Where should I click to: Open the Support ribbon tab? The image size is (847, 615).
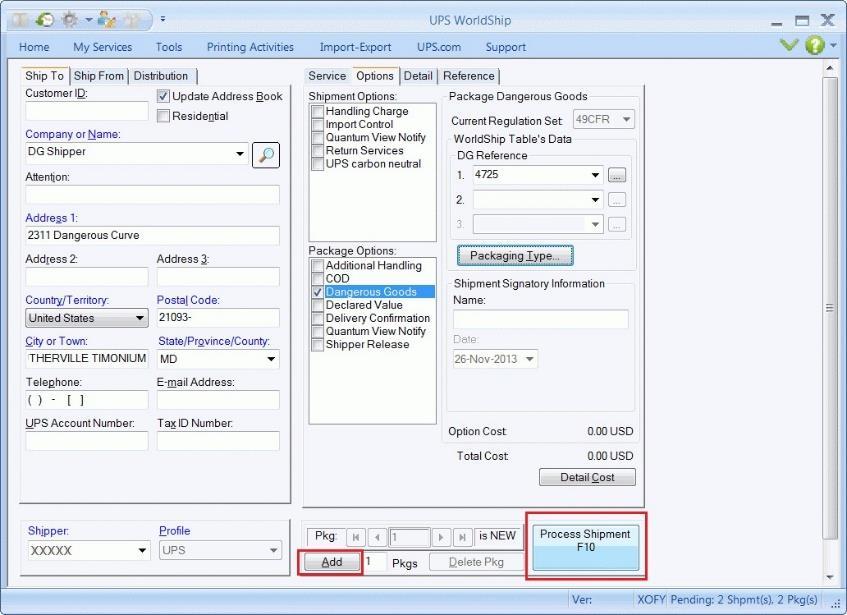coord(506,47)
